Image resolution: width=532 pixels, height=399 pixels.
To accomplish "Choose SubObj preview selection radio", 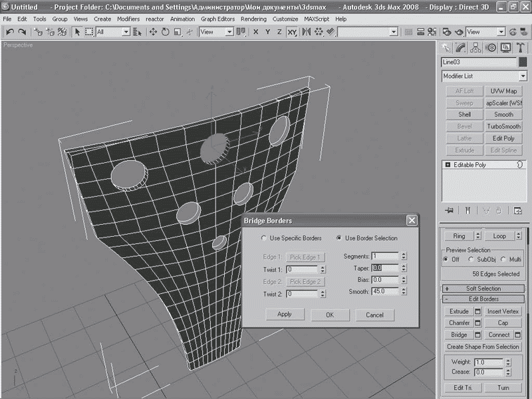I will coord(471,259).
